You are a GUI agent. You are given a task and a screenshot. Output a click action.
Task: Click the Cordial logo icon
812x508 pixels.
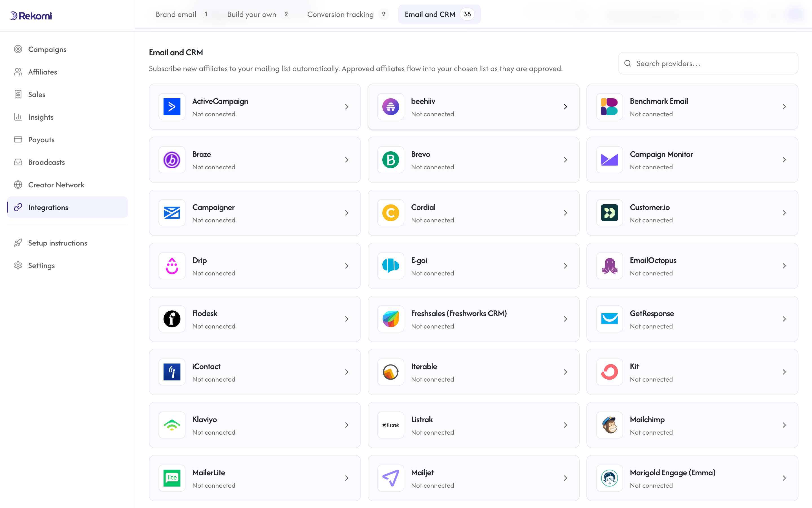(x=390, y=213)
